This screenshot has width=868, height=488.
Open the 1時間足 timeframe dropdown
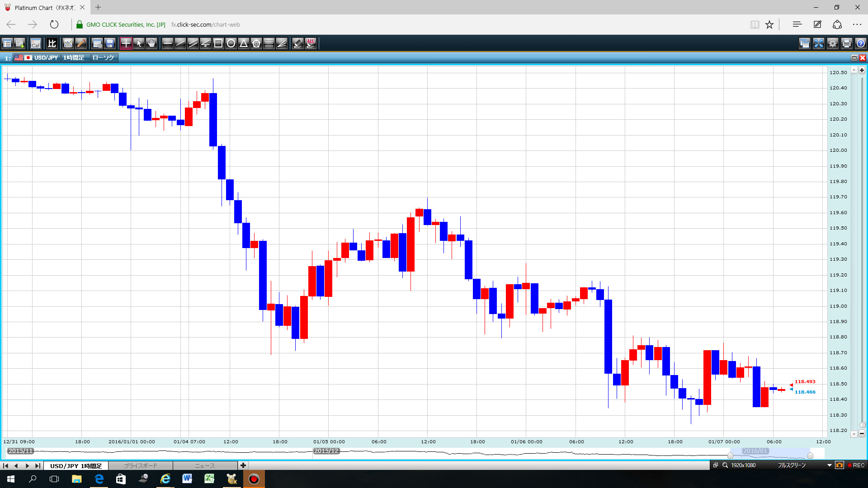coord(74,58)
